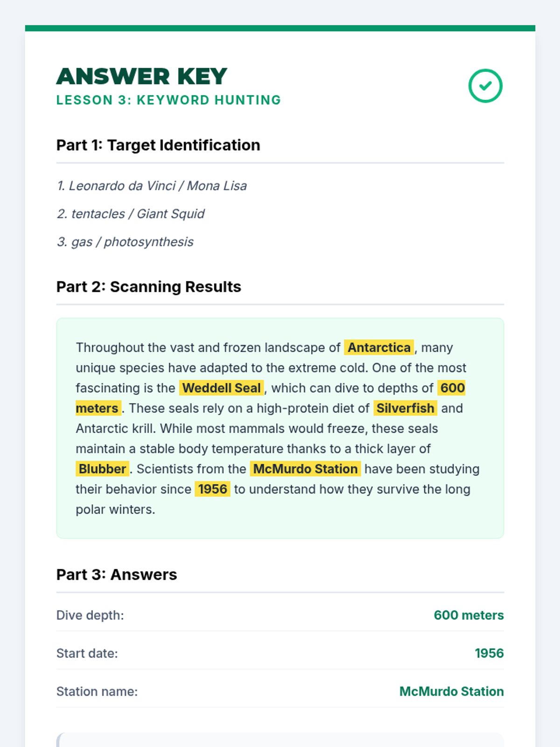Click the highlighted Antarctica keyword
The height and width of the screenshot is (747, 560).
pos(379,348)
